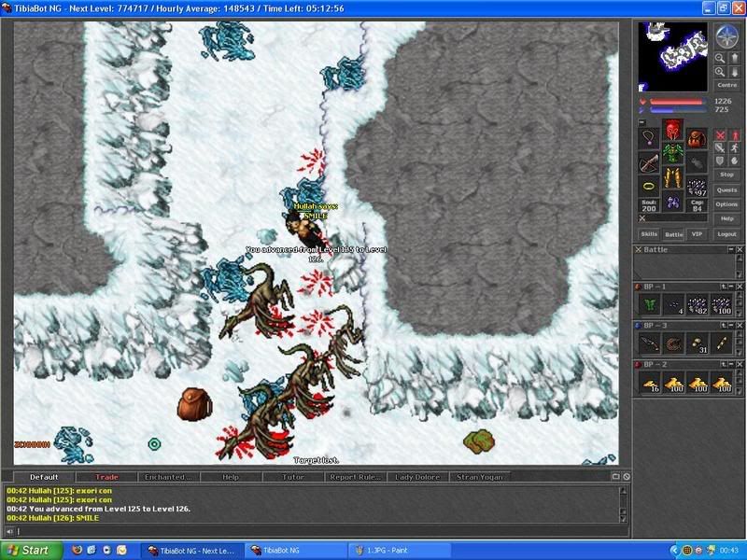
Task: Open the Help button in sidebar
Action: point(727,218)
